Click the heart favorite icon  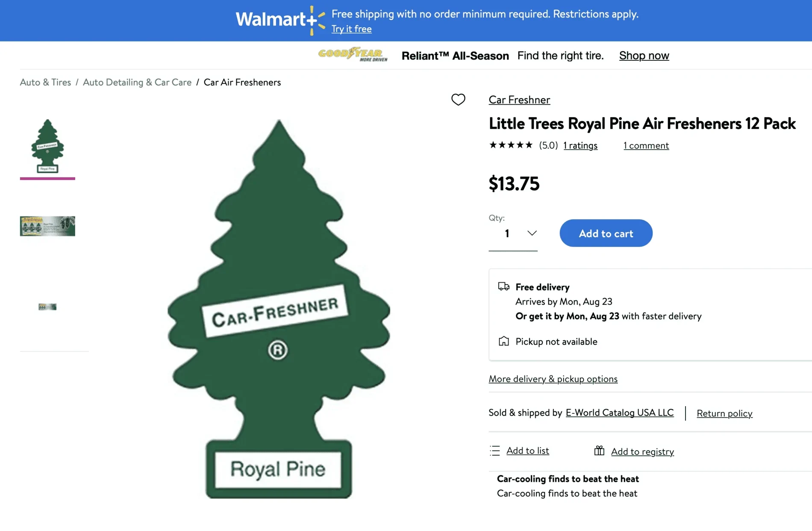(x=458, y=100)
